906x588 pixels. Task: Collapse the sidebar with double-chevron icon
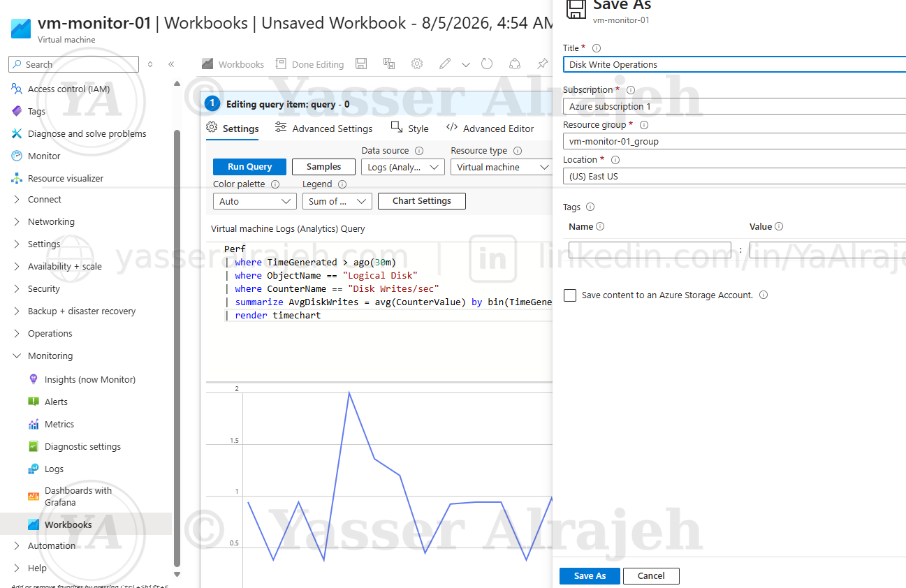click(x=171, y=64)
